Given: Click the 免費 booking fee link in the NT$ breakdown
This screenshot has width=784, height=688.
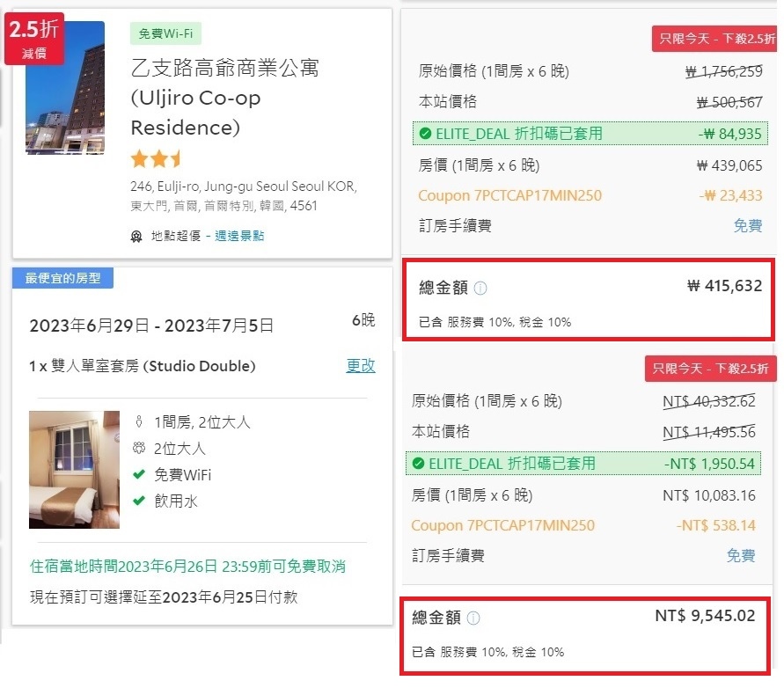Looking at the screenshot, I should [x=740, y=556].
